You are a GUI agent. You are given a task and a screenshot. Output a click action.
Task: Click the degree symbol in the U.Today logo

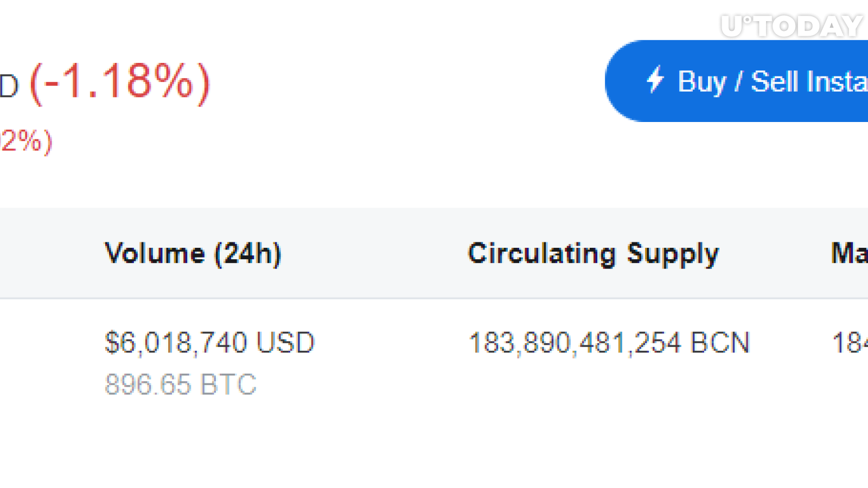click(747, 20)
